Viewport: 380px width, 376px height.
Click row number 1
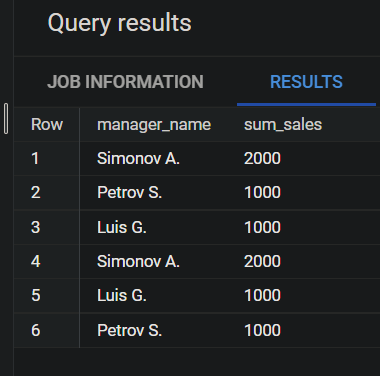35,158
